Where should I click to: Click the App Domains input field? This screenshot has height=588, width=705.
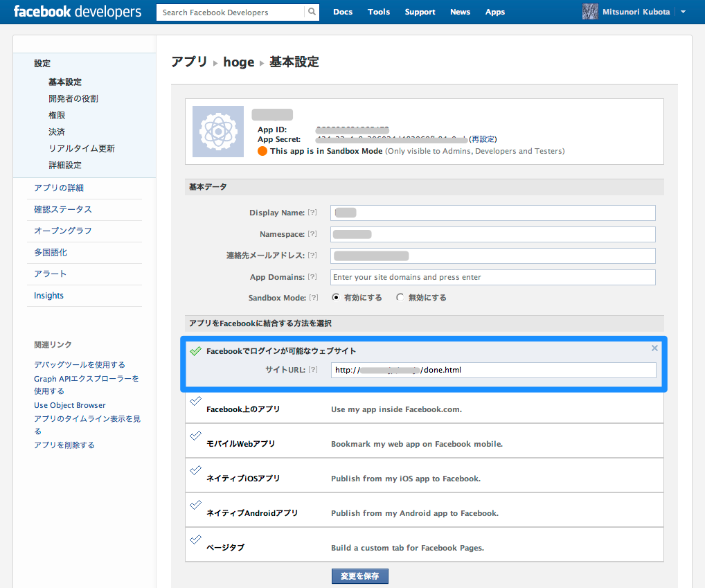[x=492, y=277]
